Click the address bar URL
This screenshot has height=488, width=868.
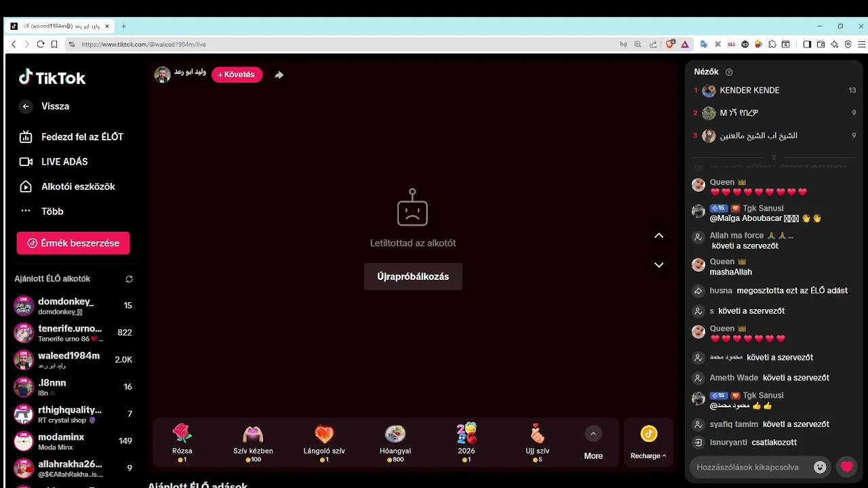[x=144, y=44]
